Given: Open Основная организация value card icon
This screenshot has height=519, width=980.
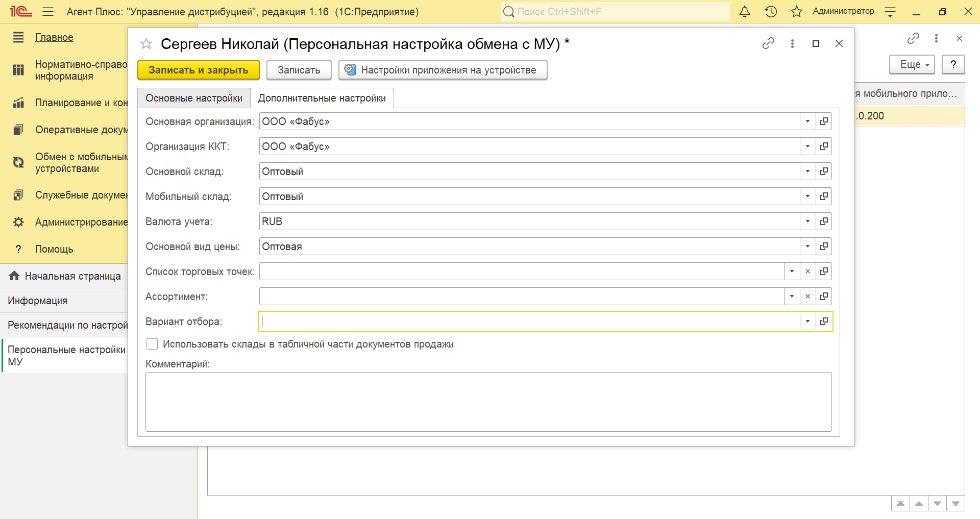Looking at the screenshot, I should pos(824,121).
